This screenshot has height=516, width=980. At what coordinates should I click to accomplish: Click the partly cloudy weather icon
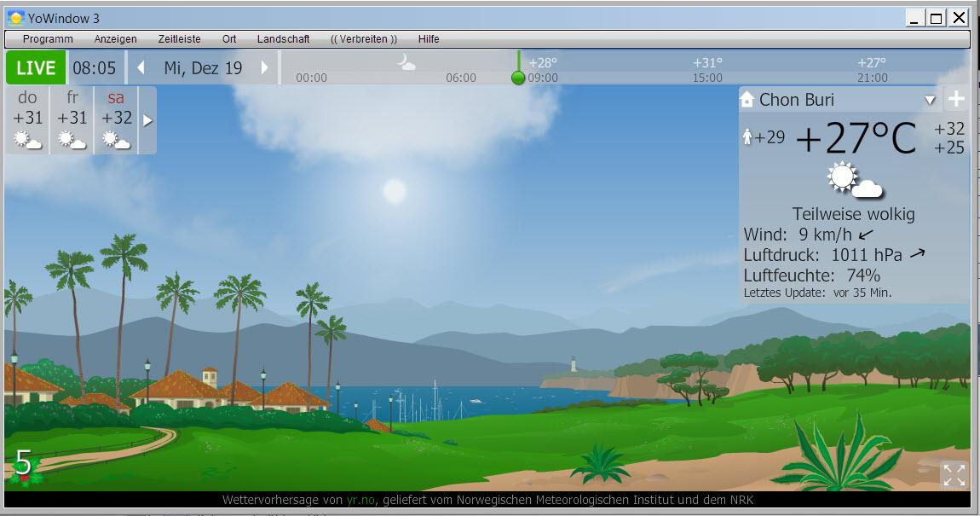click(x=853, y=180)
